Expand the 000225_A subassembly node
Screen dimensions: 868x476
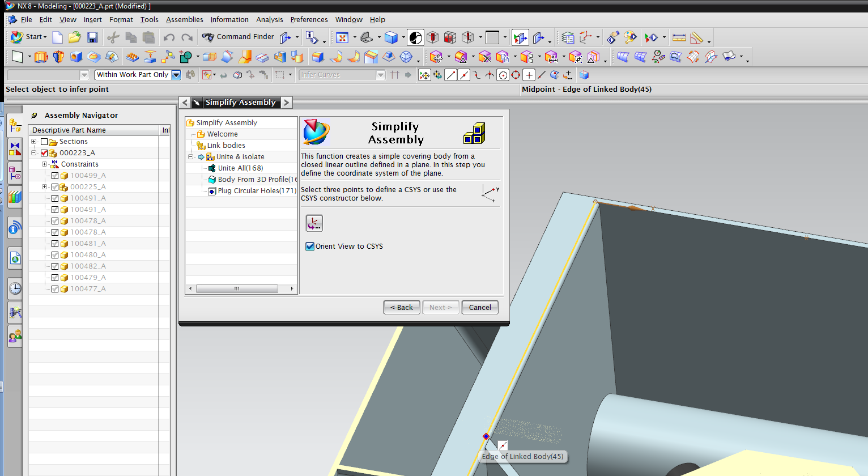(x=44, y=187)
